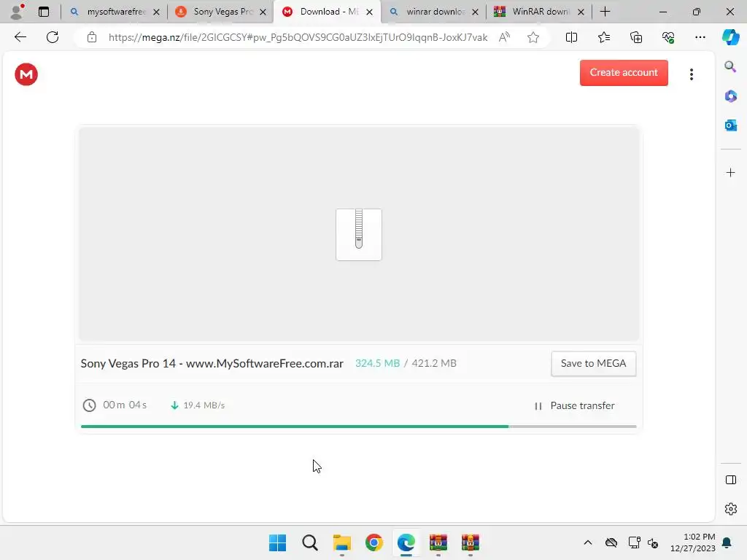Click the zip file archive thumbnail
Viewport: 747px width, 560px height.
tap(359, 234)
